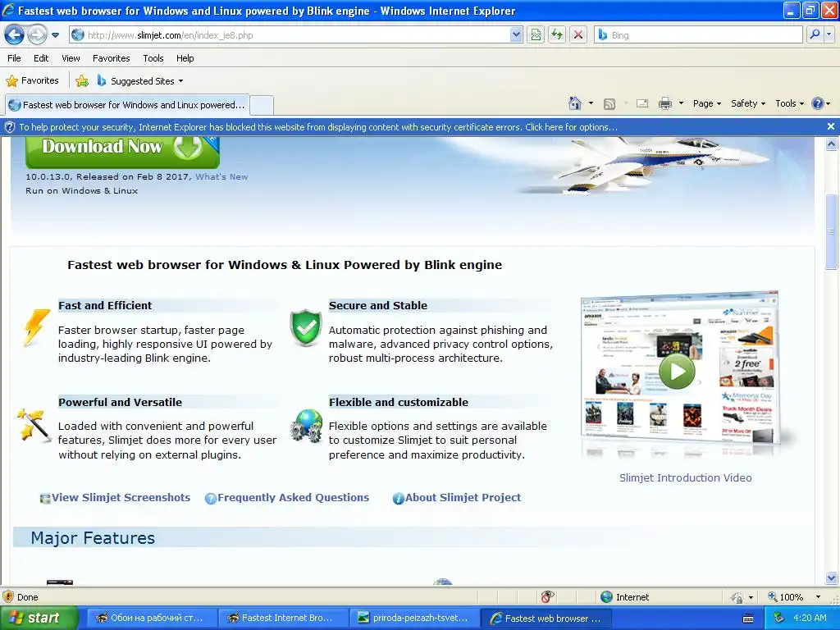
Task: Select the Fastest web browser tab
Action: click(127, 105)
